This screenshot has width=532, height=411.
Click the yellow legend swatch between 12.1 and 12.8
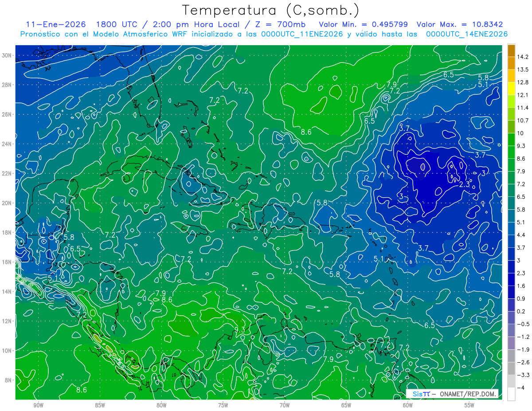[x=511, y=89]
